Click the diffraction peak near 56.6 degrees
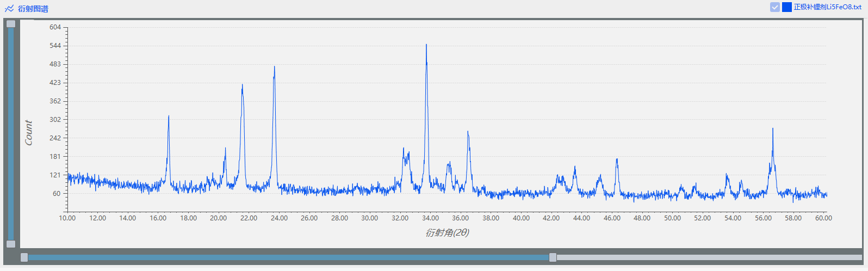This screenshot has width=868, height=271. pos(772,131)
